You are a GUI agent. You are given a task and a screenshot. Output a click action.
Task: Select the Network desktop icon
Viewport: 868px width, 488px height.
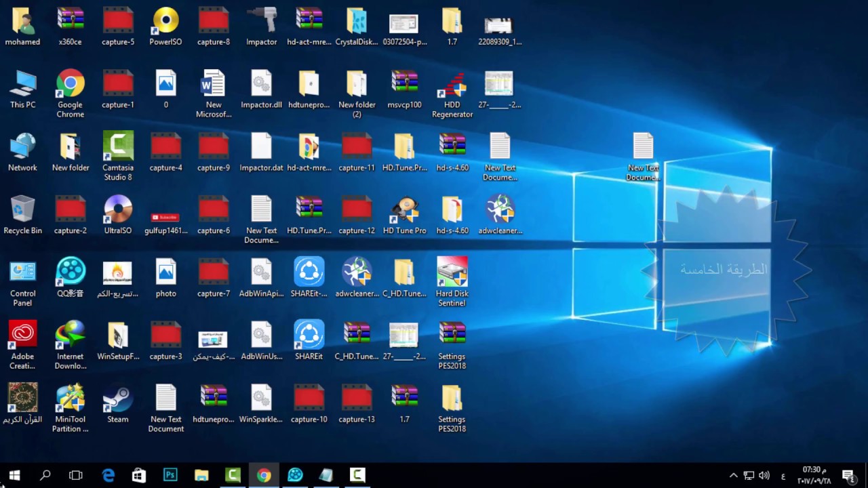click(22, 152)
